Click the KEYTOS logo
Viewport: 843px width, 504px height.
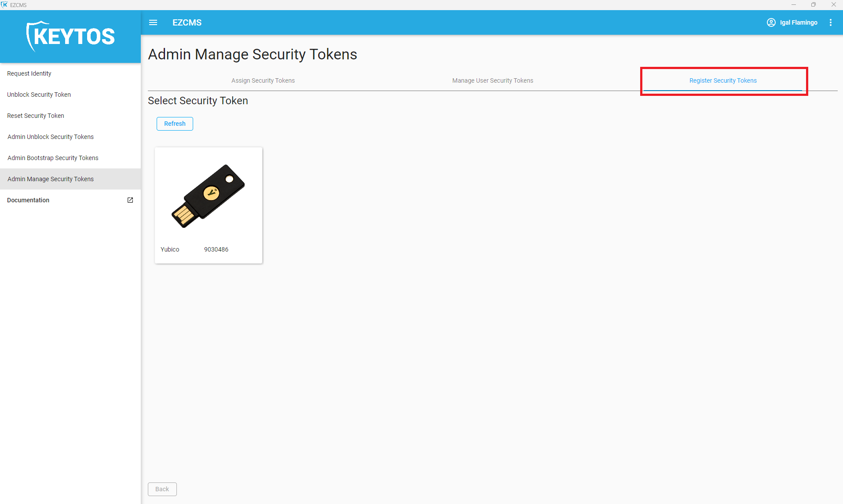pyautogui.click(x=70, y=37)
